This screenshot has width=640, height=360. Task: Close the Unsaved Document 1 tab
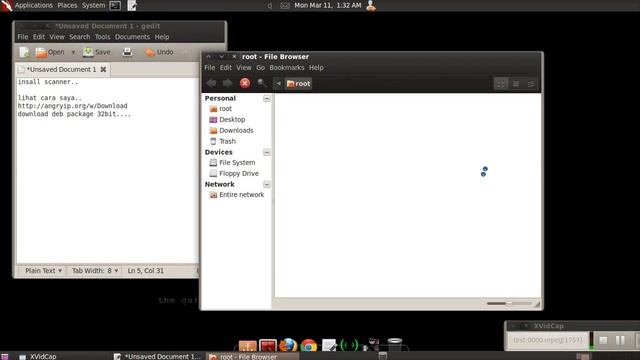(103, 69)
